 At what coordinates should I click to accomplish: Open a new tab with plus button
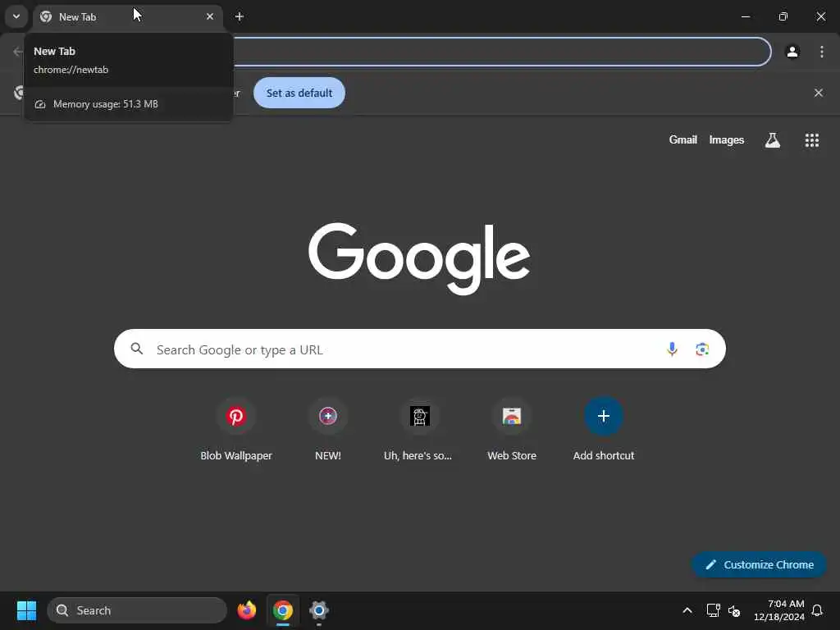(240, 16)
